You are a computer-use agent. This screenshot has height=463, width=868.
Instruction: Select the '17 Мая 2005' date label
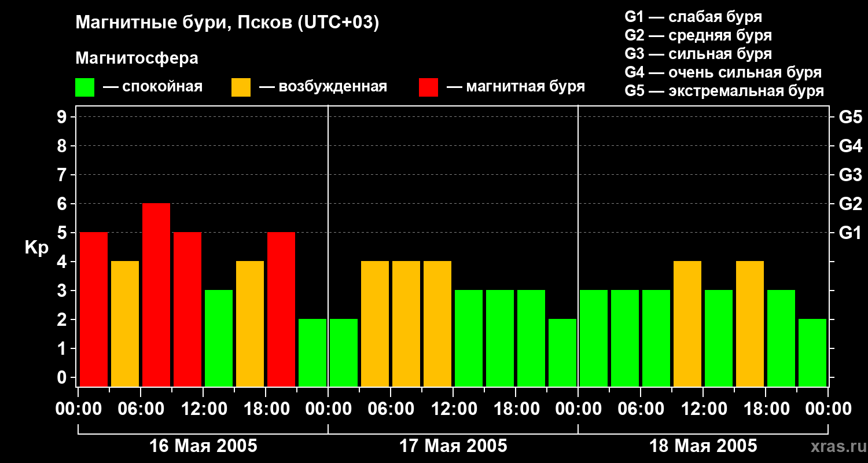click(x=453, y=446)
